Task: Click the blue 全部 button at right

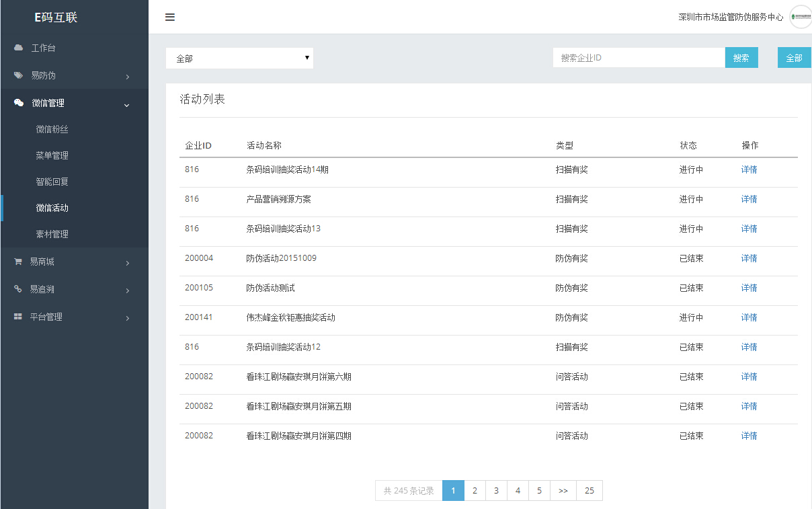Action: pyautogui.click(x=794, y=58)
